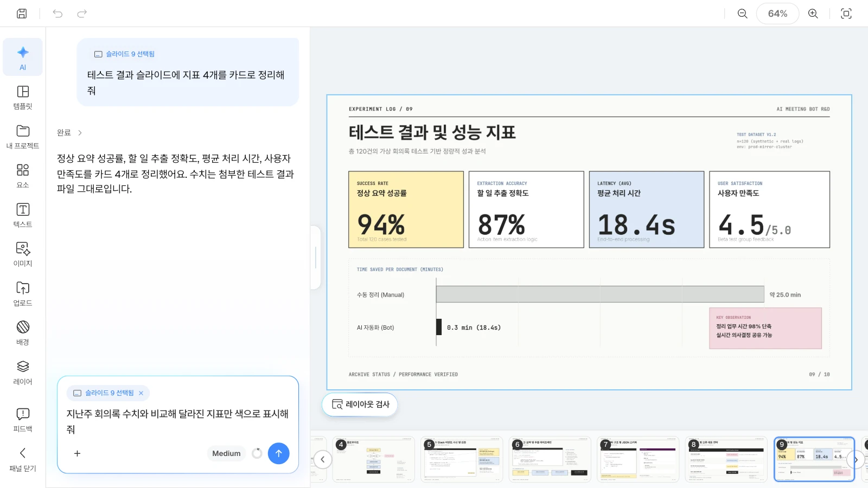The height and width of the screenshot is (488, 868).
Task: Click the save icon in top toolbar
Action: click(22, 14)
